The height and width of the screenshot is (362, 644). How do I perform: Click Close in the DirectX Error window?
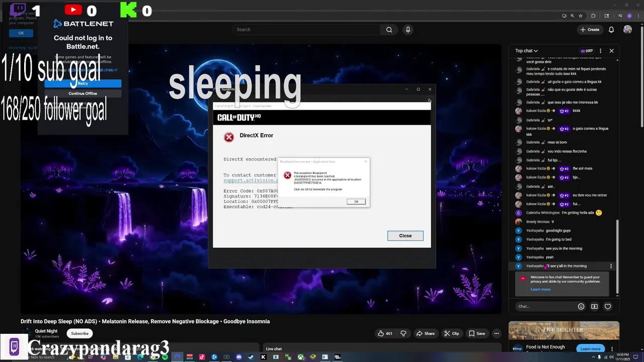405,236
